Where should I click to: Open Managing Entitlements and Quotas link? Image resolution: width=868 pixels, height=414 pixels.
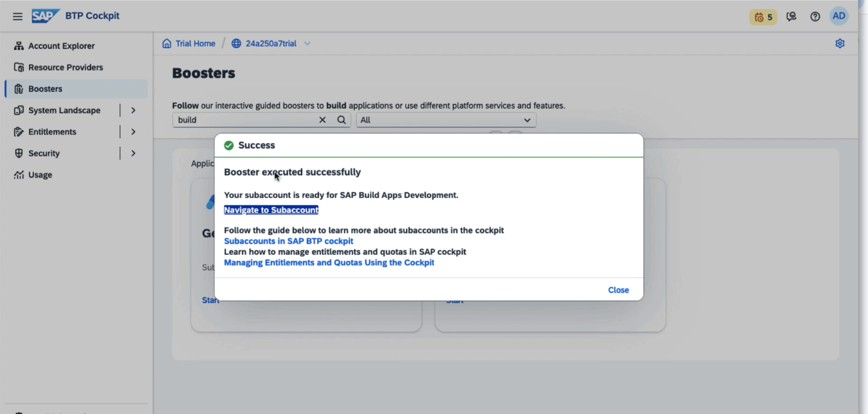click(329, 263)
